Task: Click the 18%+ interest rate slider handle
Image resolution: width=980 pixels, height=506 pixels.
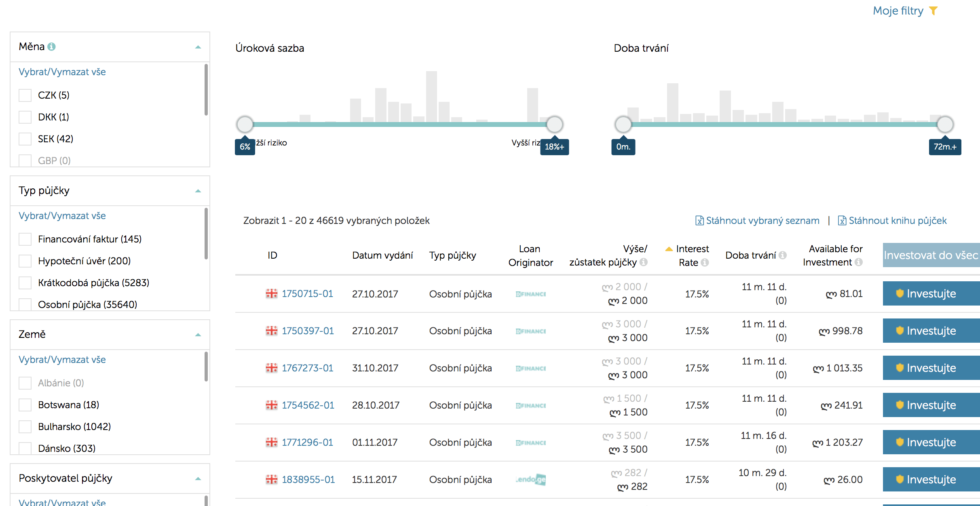Action: tap(554, 124)
